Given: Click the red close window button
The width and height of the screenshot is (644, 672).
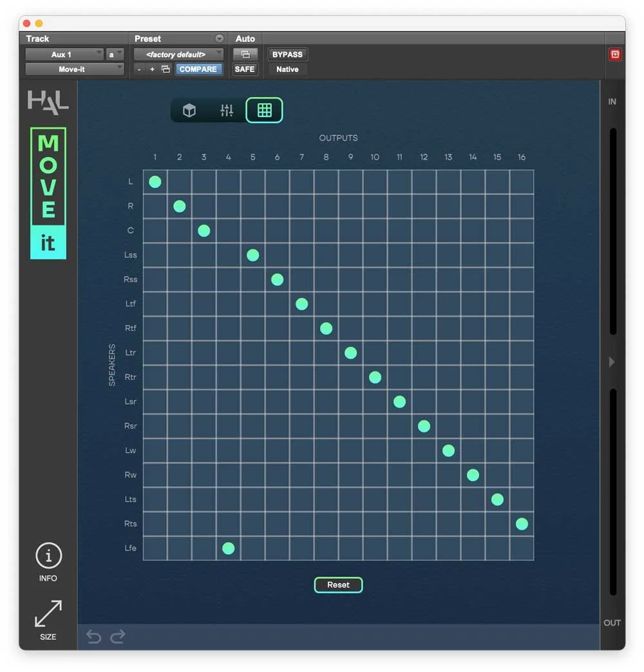Looking at the screenshot, I should pyautogui.click(x=26, y=23).
